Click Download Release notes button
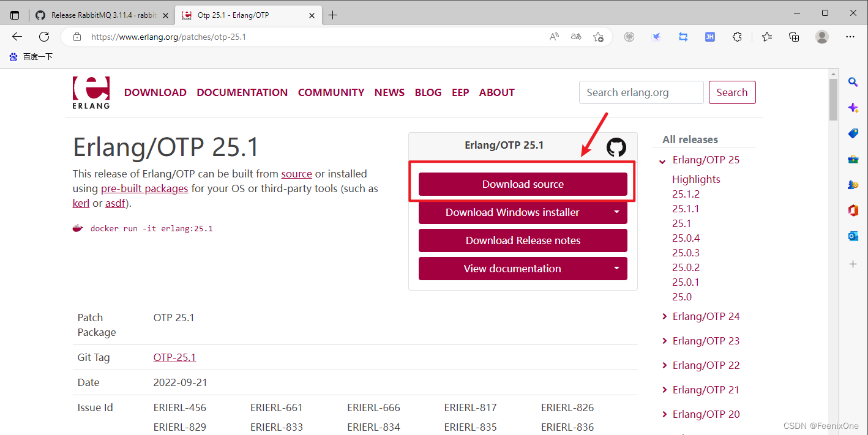 pyautogui.click(x=523, y=240)
